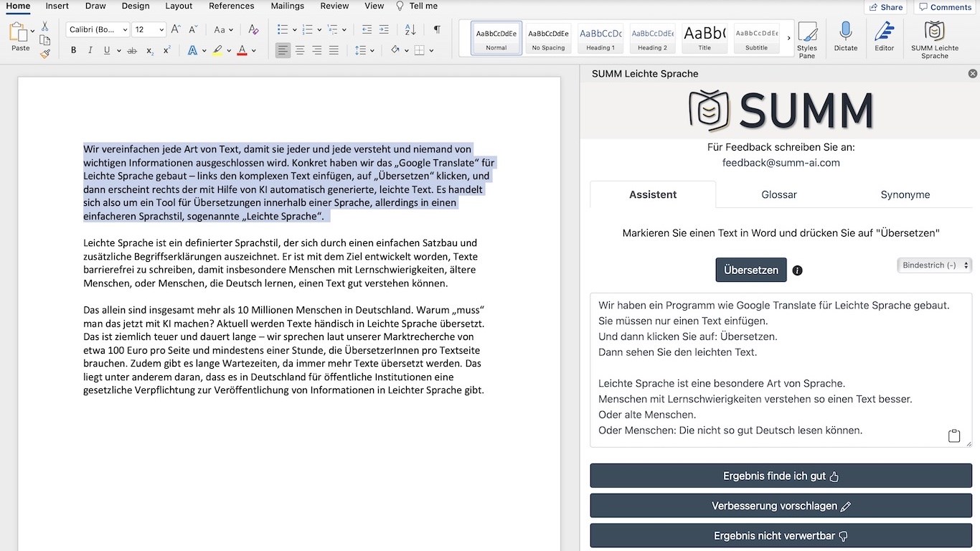
Task: Toggle strikethrough formatting
Action: [x=132, y=50]
